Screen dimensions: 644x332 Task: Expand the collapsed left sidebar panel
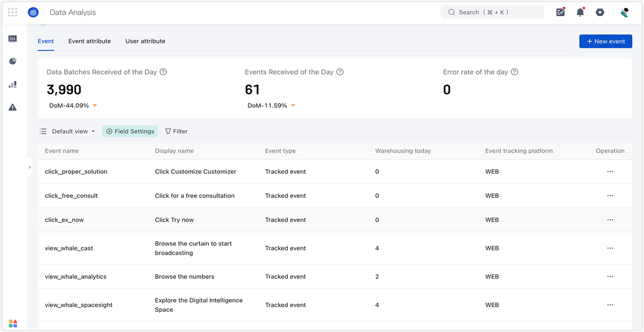[x=30, y=167]
